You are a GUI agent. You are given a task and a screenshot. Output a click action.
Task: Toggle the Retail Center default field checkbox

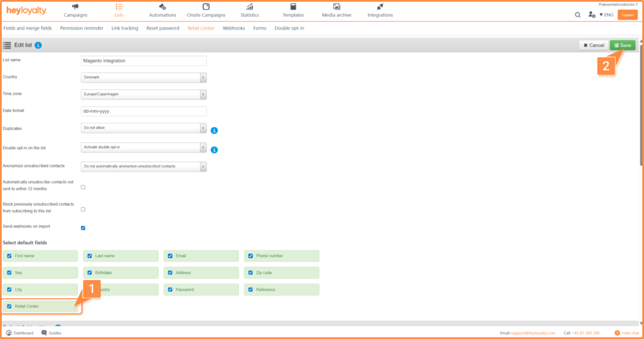click(9, 306)
